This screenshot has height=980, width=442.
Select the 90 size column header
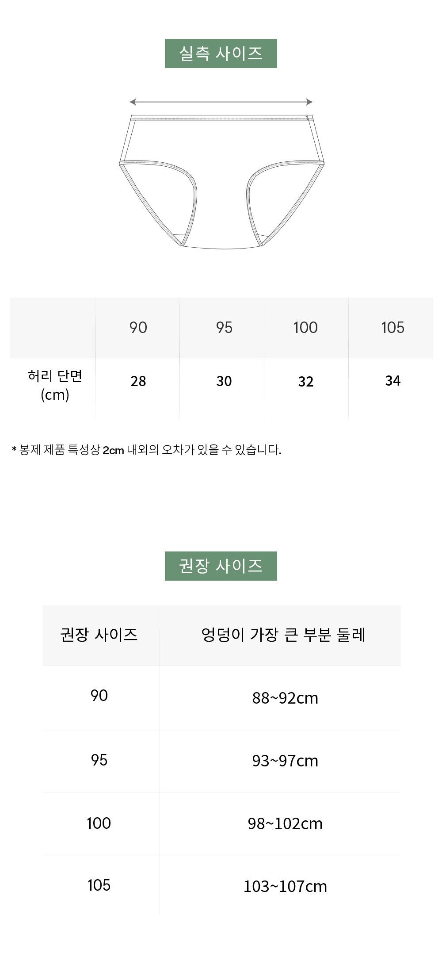click(x=138, y=328)
